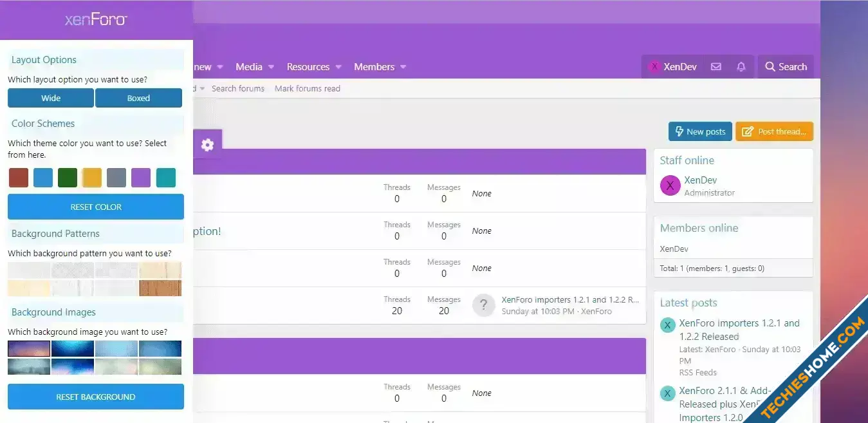Click the New posts button
The image size is (868, 423).
click(699, 131)
